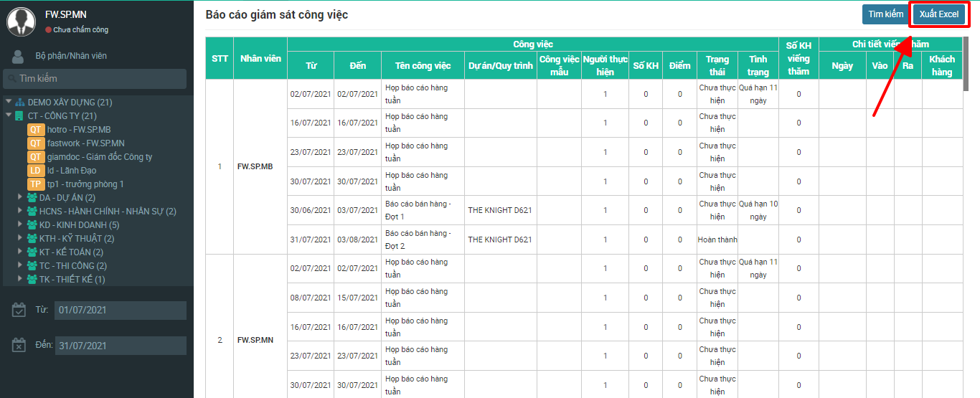Viewport: 980px width, 398px height.
Task: Click the calendar check icon beside Từ
Action: point(19,310)
